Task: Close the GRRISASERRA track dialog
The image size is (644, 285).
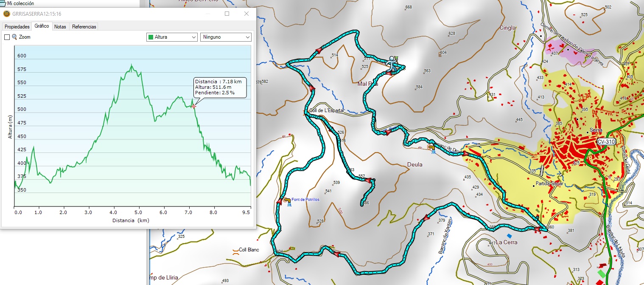Action: (246, 14)
